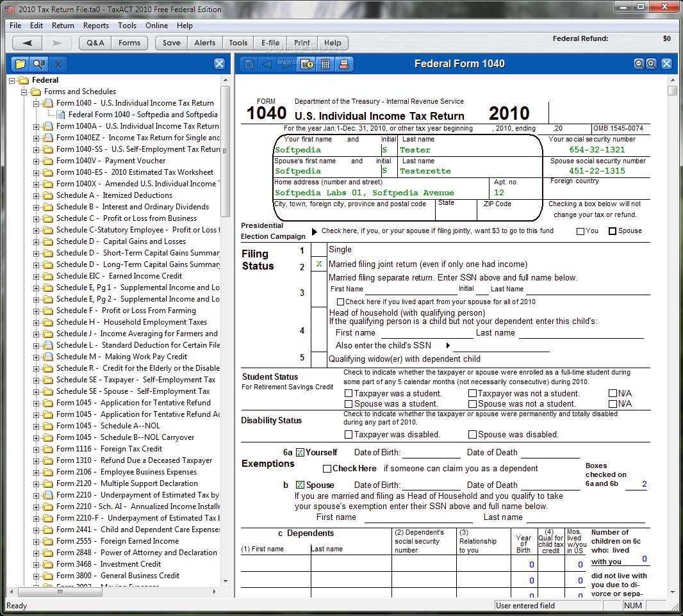Image resolution: width=683 pixels, height=616 pixels.
Task: Expand Schedule D Capital Gains and Losses node
Action: pyautogui.click(x=36, y=241)
